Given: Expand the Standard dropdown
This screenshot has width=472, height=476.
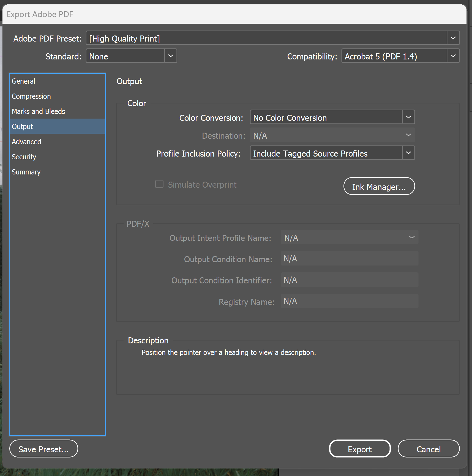Looking at the screenshot, I should [x=171, y=56].
